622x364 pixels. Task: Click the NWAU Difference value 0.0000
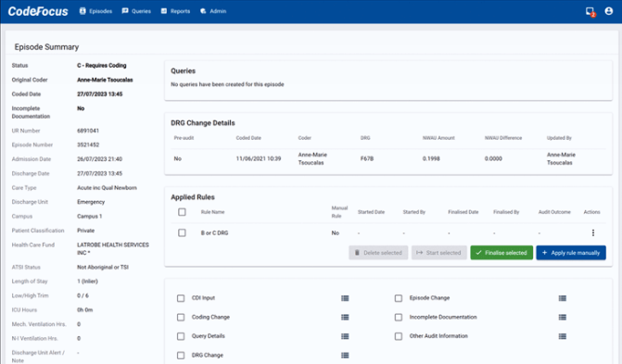(x=493, y=158)
